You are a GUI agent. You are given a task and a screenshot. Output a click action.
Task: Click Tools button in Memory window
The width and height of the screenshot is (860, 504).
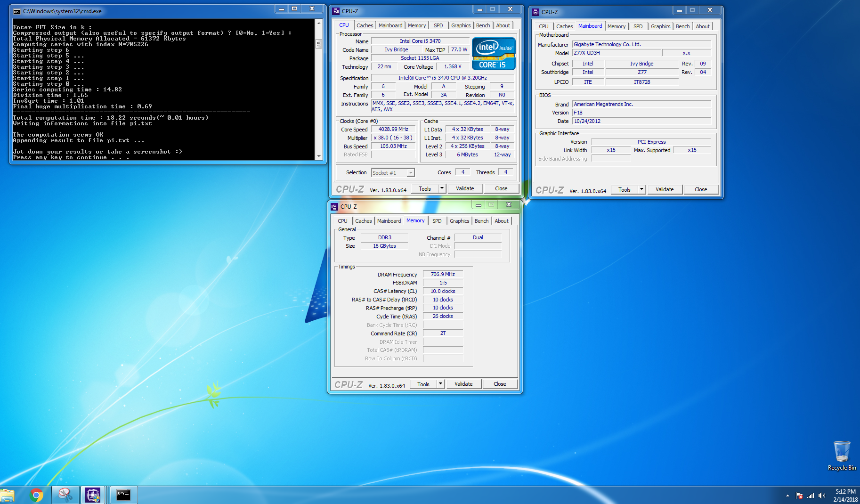click(x=423, y=384)
